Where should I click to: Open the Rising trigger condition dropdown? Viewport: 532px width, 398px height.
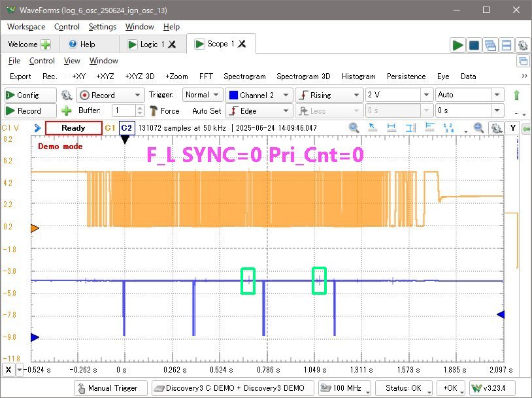pyautogui.click(x=329, y=95)
